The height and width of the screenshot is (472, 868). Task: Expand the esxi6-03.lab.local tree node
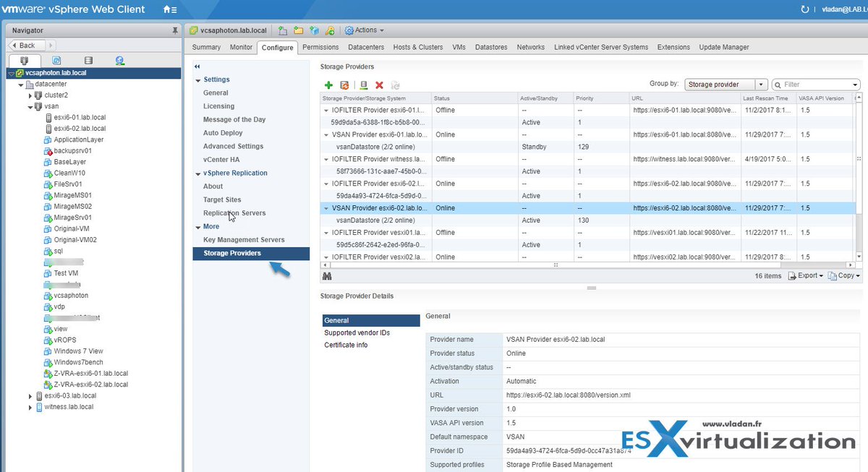(x=30, y=396)
